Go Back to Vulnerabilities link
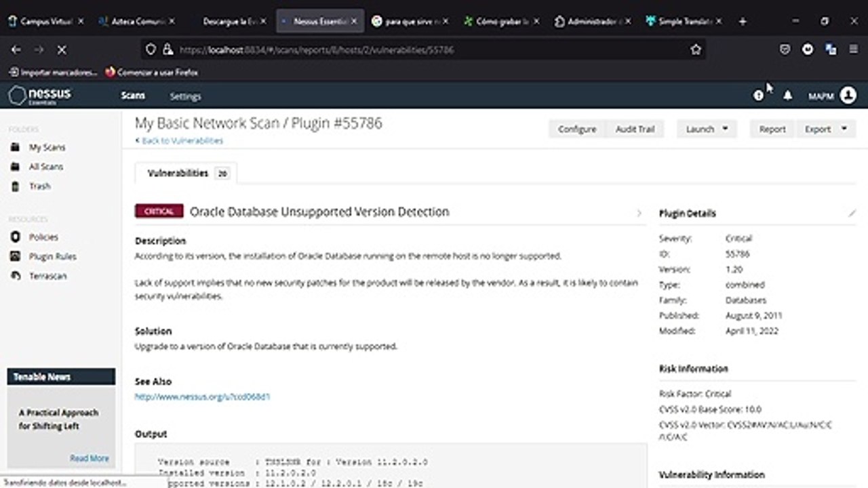 (x=179, y=140)
